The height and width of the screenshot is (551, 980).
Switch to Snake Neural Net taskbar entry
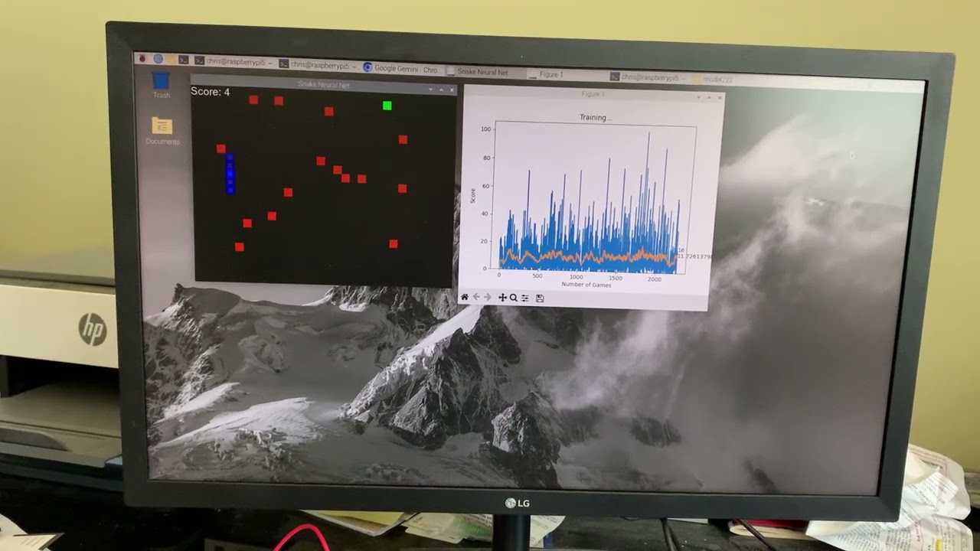[483, 72]
